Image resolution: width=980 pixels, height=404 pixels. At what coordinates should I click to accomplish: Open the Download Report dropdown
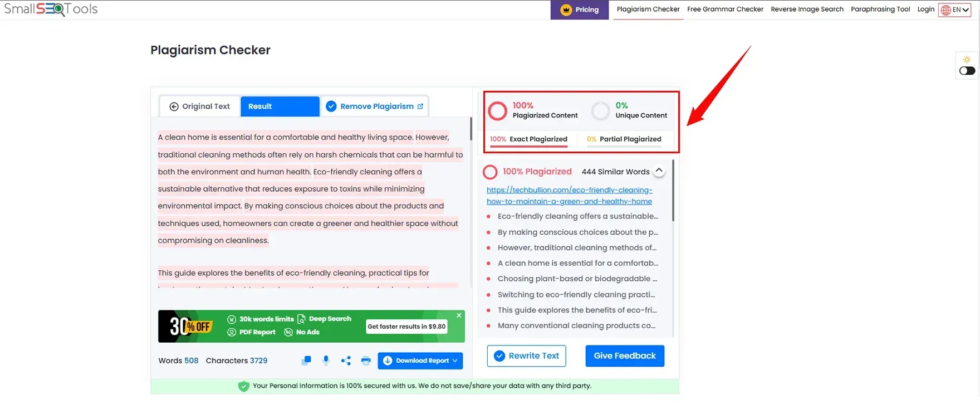click(x=420, y=361)
